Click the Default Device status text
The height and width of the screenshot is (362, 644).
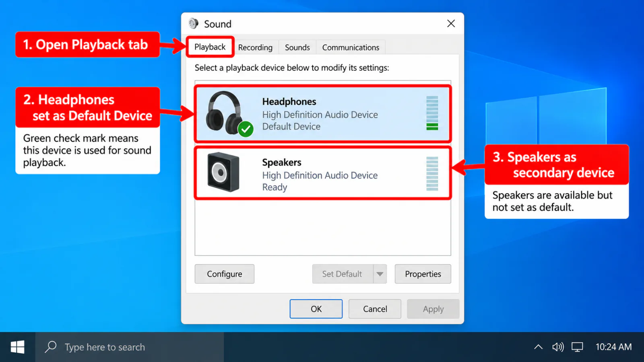[291, 126]
